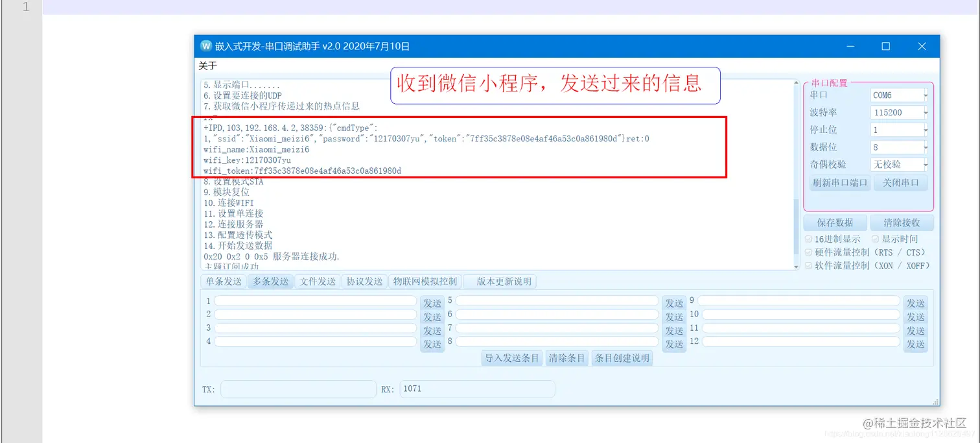Click the 条目创建说明 button

pyautogui.click(x=622, y=358)
